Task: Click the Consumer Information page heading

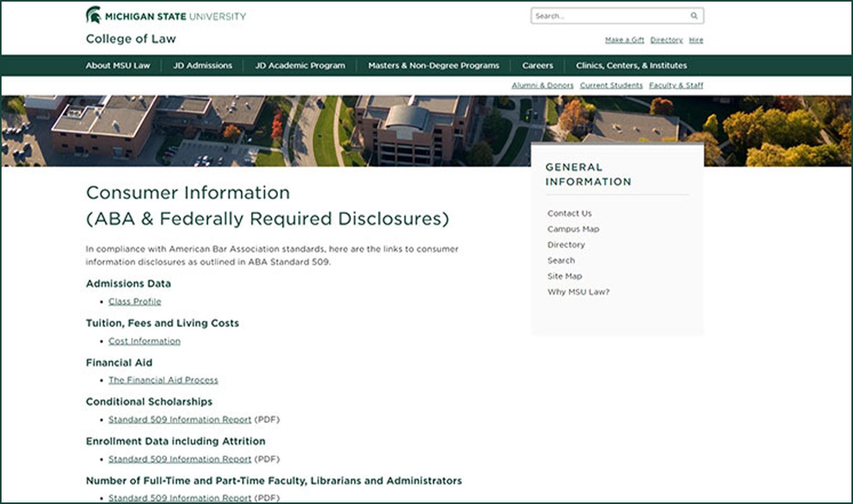Action: [268, 206]
